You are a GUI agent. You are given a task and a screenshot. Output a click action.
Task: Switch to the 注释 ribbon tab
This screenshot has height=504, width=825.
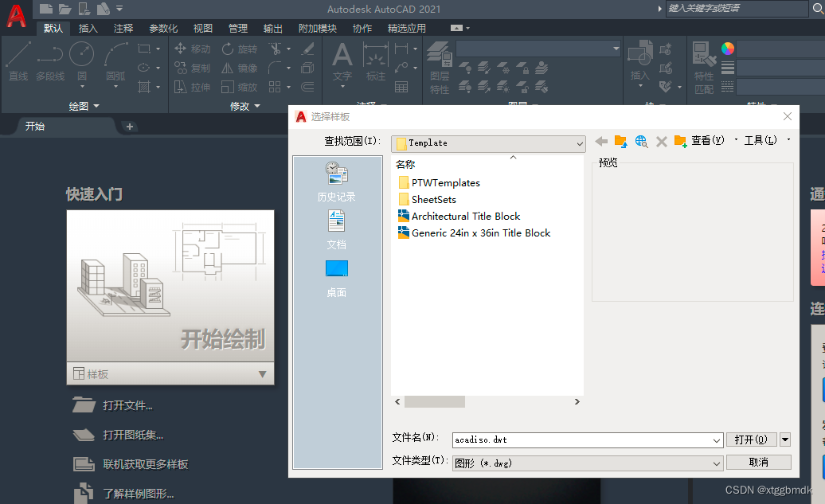tap(123, 29)
